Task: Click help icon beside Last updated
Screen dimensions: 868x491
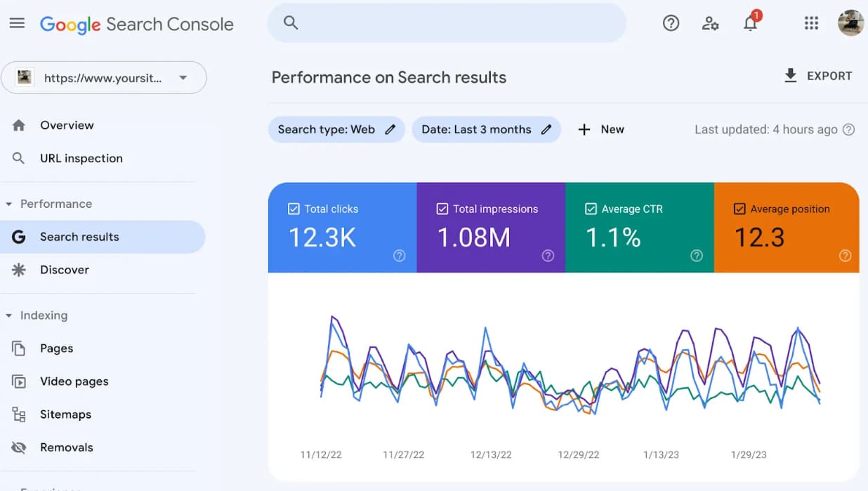Action: (x=848, y=129)
